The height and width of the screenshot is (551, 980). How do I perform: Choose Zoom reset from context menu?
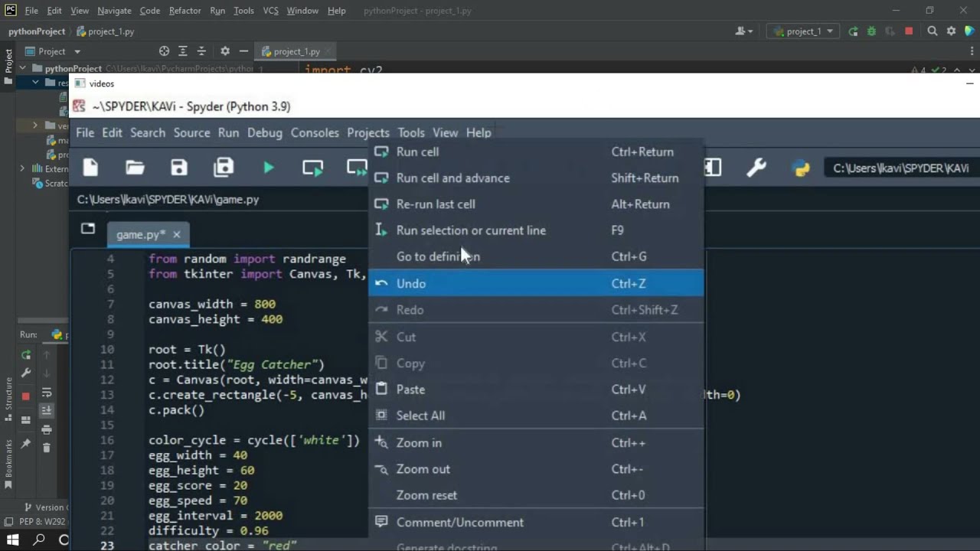click(535, 495)
